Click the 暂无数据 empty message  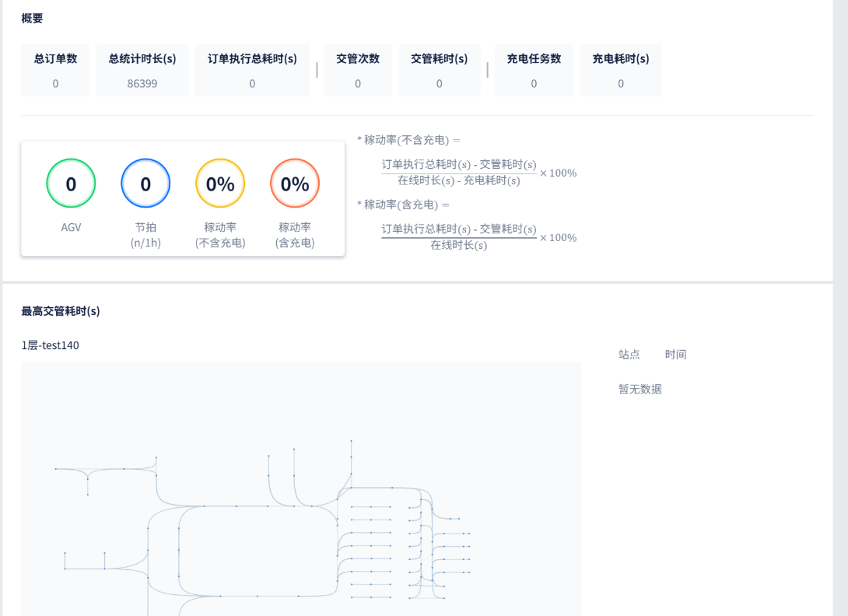tap(640, 389)
